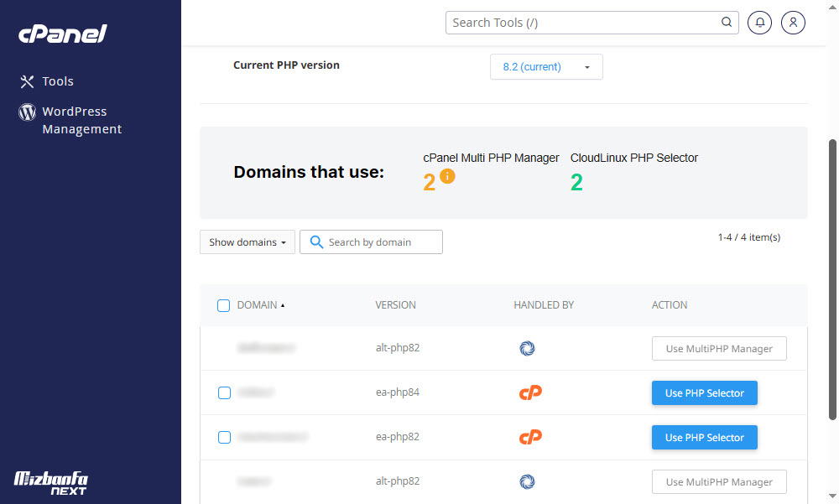Click the CloudLinux icon on the bottom alt-php82 row
This screenshot has width=839, height=504.
point(527,481)
